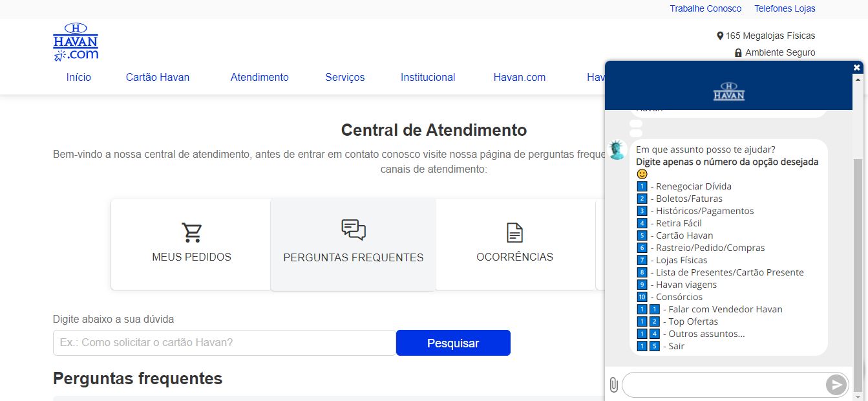Click the 'Rastreio/Pedido/Compras' chat option text
The image size is (868, 401).
coord(710,248)
